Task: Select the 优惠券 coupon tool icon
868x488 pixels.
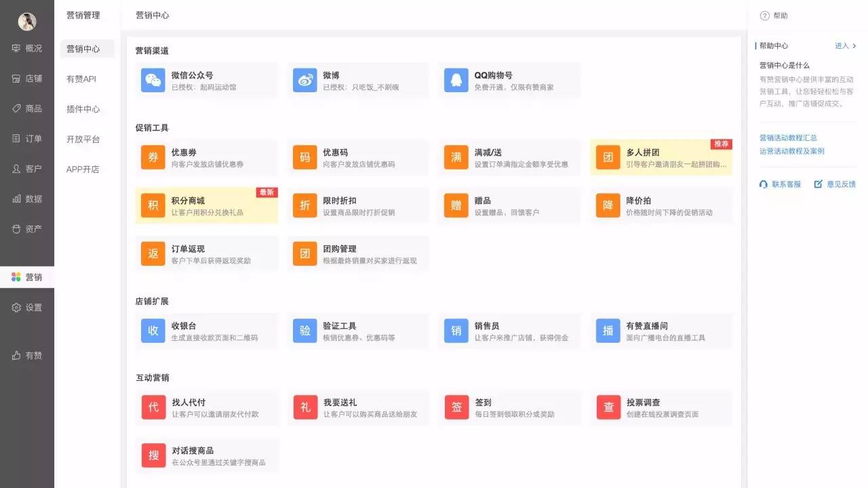Action: coord(153,157)
